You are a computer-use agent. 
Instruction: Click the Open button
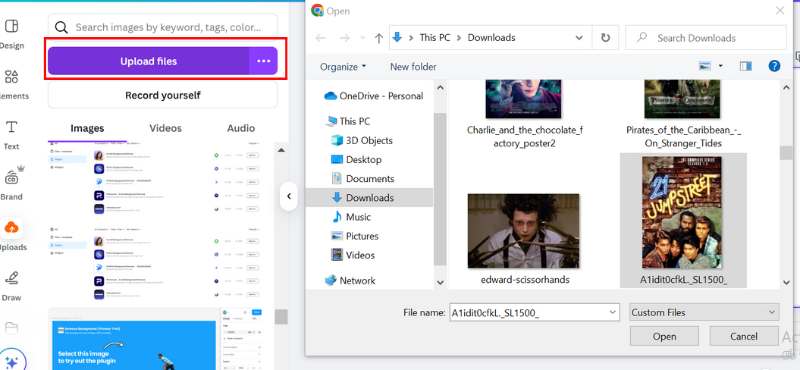tap(664, 336)
